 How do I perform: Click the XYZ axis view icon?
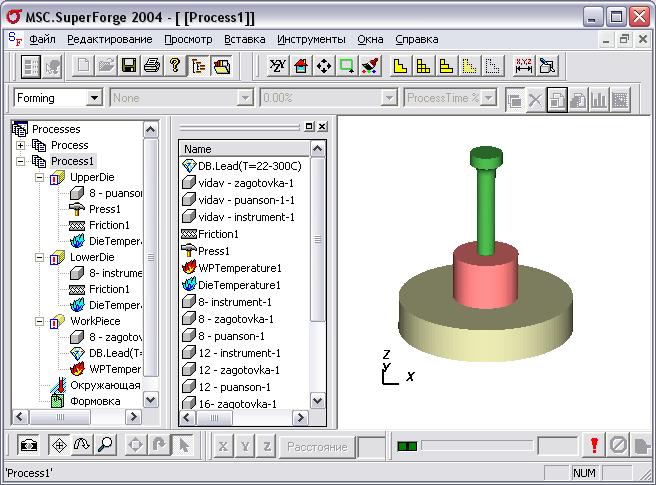(x=277, y=66)
